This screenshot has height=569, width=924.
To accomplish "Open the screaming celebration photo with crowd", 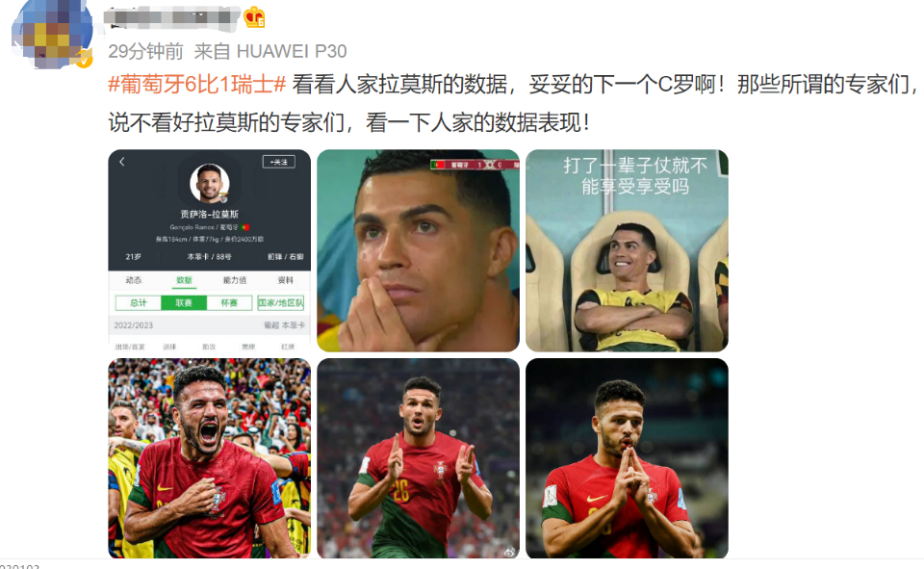I will click(x=209, y=458).
